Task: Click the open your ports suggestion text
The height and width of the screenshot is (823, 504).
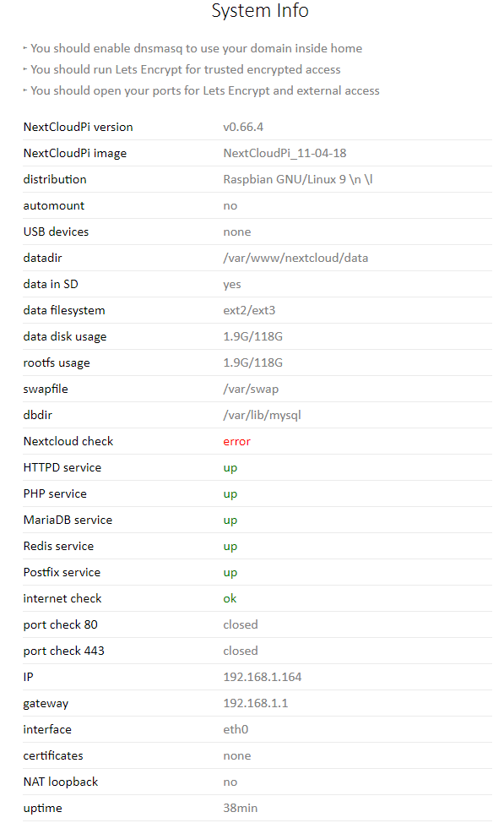Action: [204, 90]
